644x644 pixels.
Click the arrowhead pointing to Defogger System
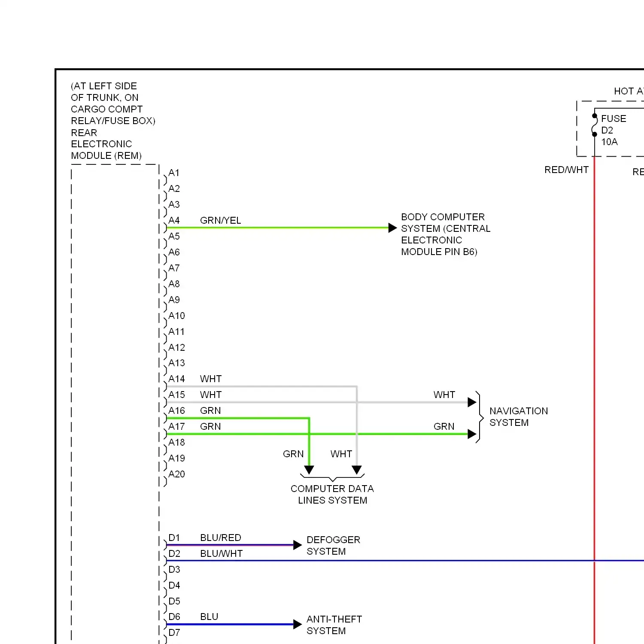pyautogui.click(x=298, y=545)
